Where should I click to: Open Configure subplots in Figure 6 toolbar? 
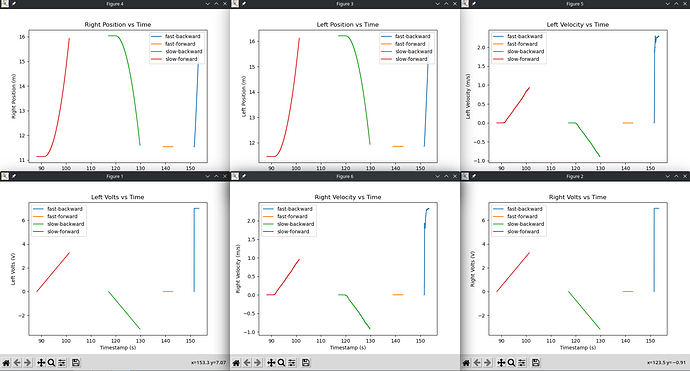click(292, 363)
